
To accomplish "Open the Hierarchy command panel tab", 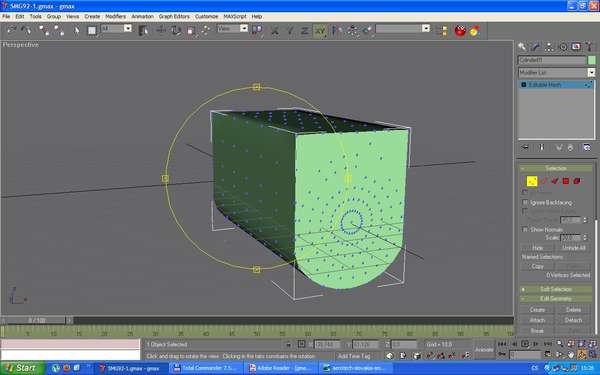I will (549, 47).
